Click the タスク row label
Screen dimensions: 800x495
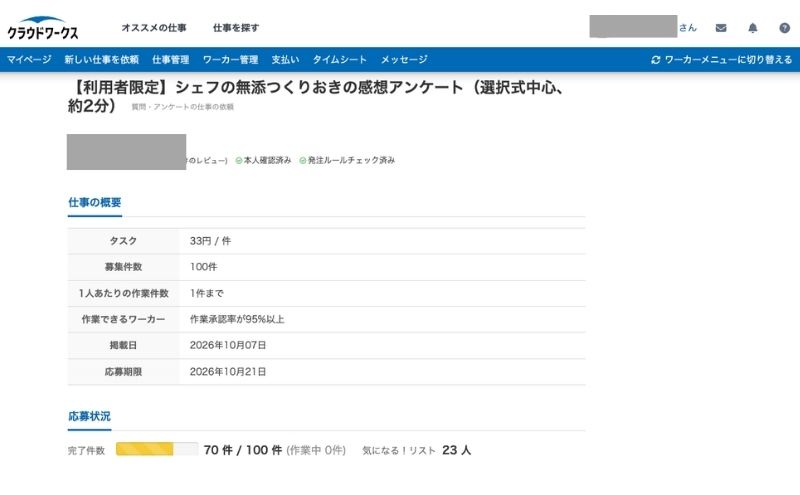pyautogui.click(x=123, y=241)
